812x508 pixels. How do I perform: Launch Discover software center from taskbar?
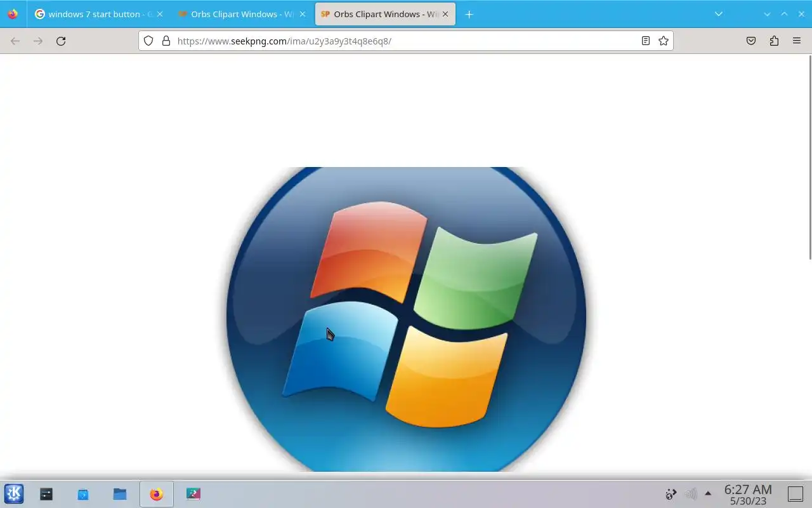click(83, 493)
